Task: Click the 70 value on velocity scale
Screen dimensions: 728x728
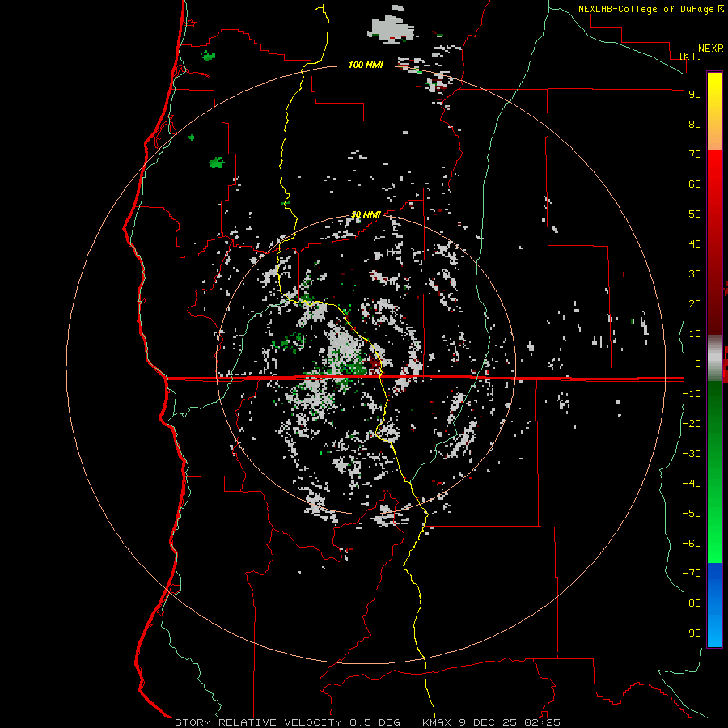Action: pyautogui.click(x=695, y=154)
